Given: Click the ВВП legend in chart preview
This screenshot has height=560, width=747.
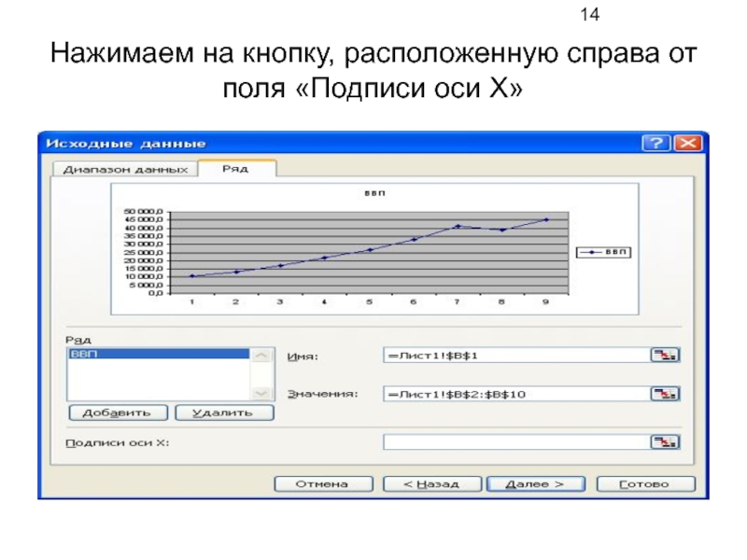Looking at the screenshot, I should 603,252.
